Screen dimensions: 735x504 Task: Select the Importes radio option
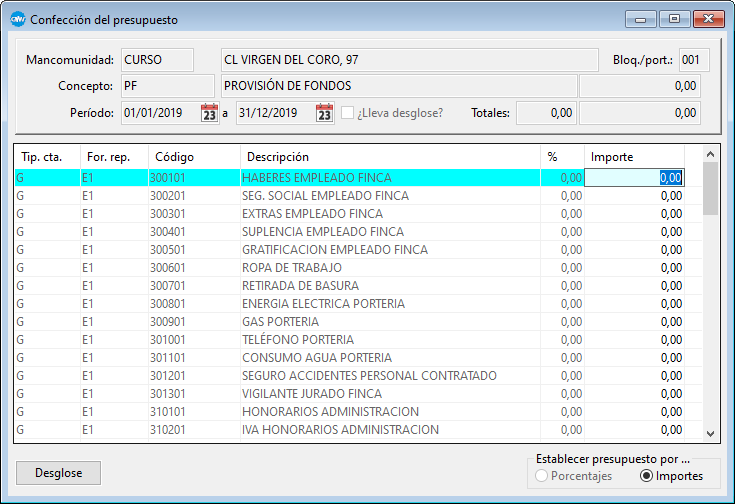[x=647, y=476]
